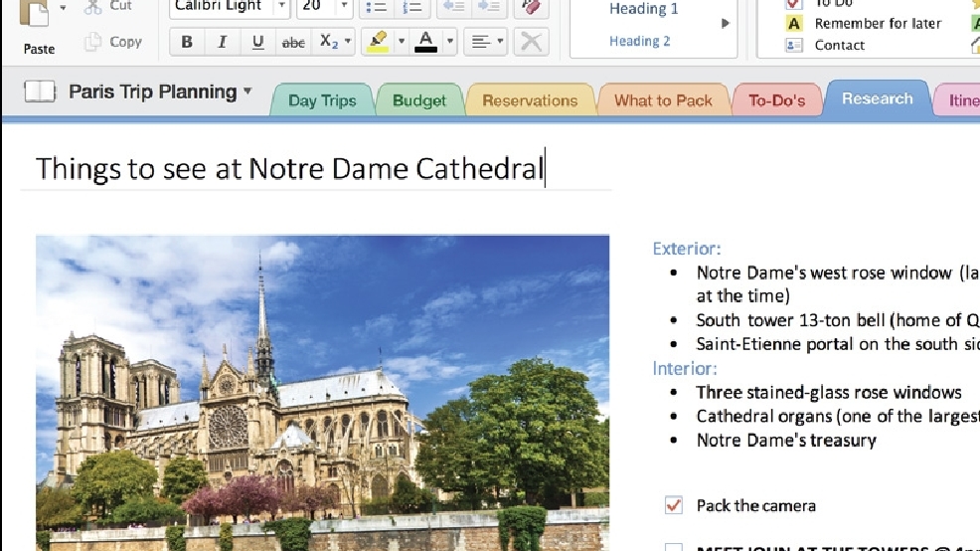Toggle Bold formatting
This screenshot has height=551, width=980.
186,42
